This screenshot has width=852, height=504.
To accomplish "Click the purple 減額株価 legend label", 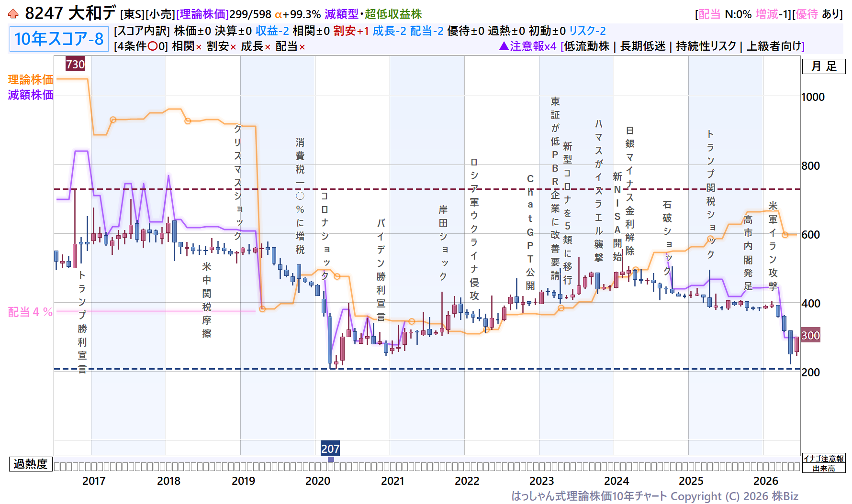I will (x=31, y=95).
